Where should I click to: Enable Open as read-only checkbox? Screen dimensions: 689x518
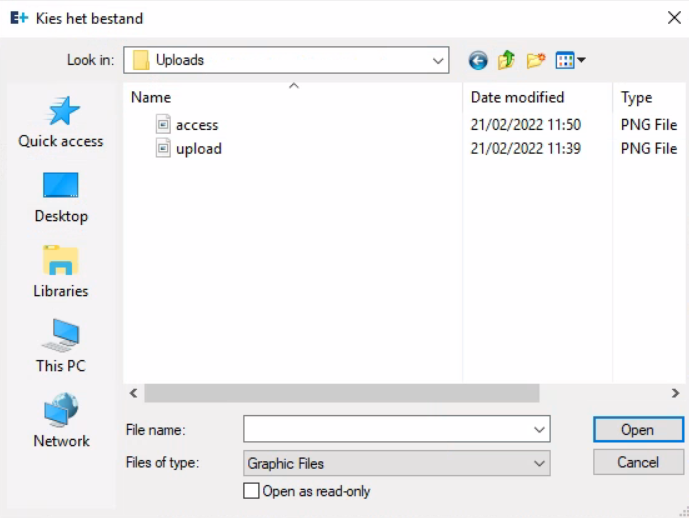[251, 491]
